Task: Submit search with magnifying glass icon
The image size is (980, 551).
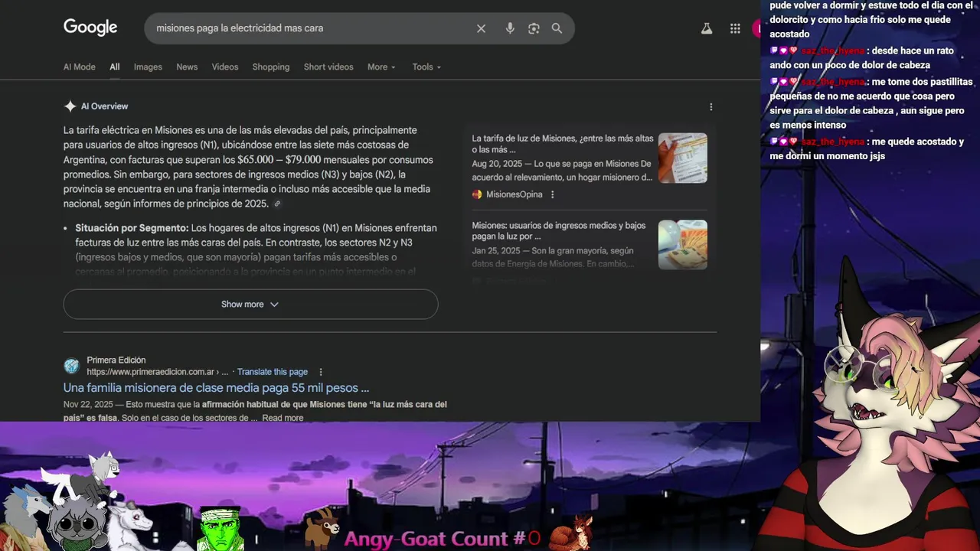Action: pos(557,28)
